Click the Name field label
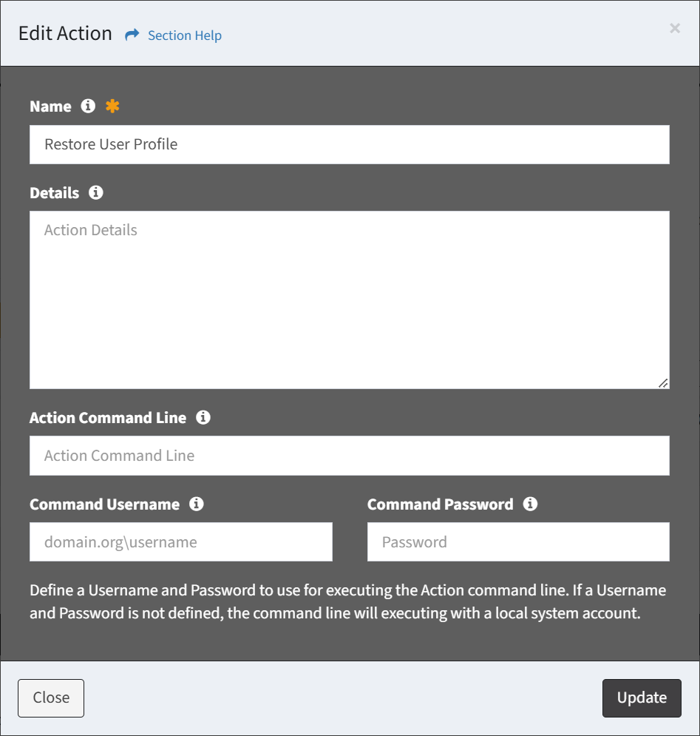Viewport: 700px width, 736px height. point(50,107)
